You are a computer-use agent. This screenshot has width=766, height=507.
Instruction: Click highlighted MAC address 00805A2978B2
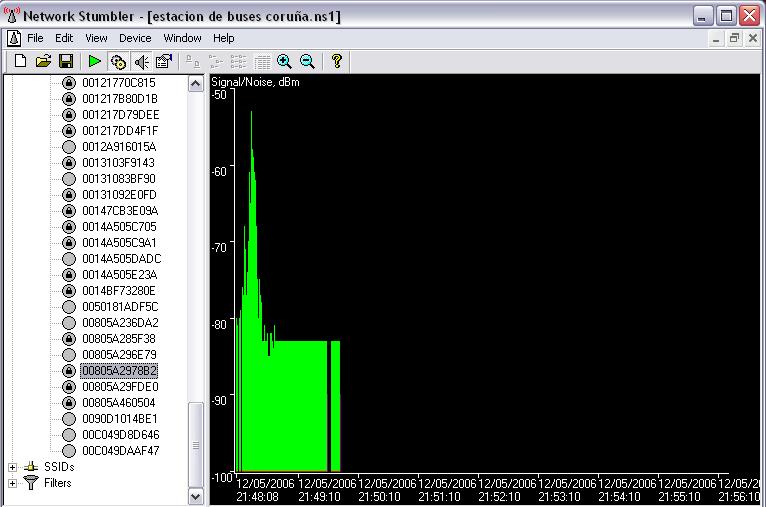[119, 371]
